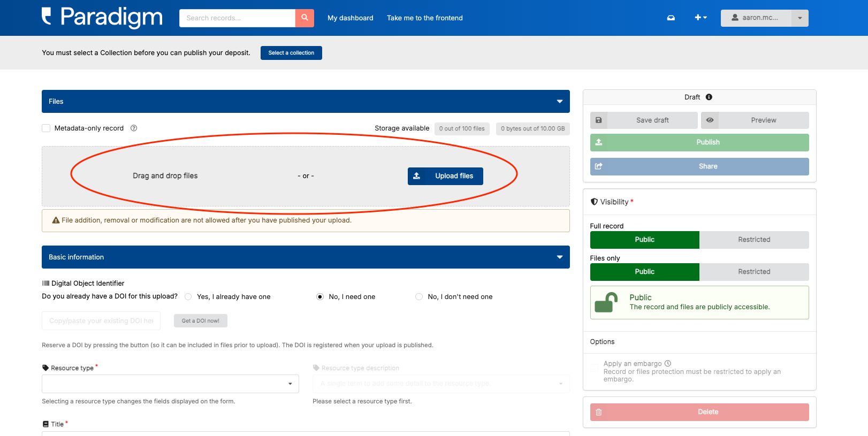Click the Save draft disk icon
868x436 pixels.
(x=599, y=120)
